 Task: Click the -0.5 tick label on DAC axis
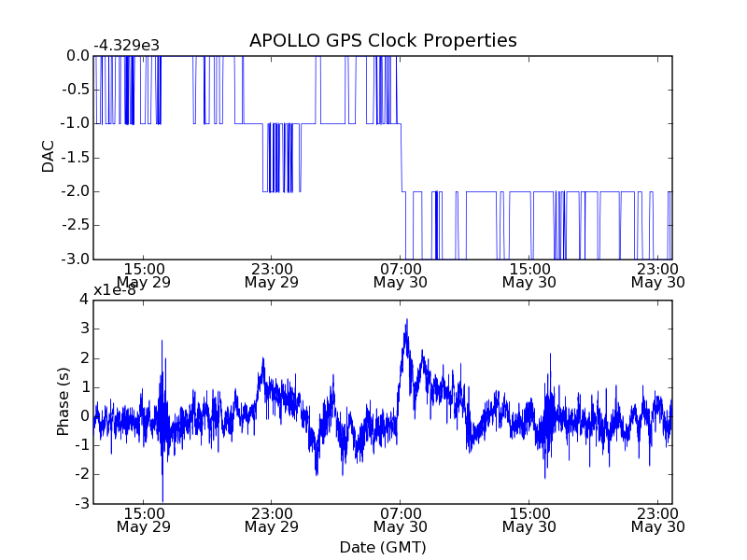click(76, 90)
